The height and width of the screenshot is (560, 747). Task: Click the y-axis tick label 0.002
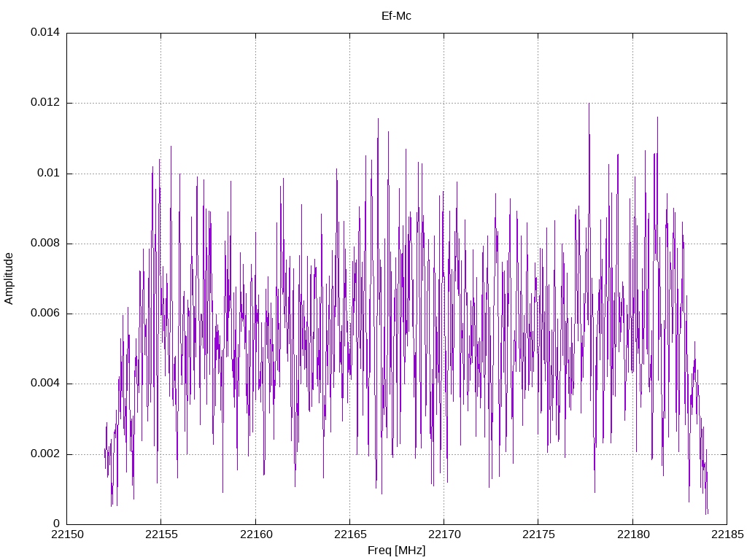pyautogui.click(x=45, y=454)
